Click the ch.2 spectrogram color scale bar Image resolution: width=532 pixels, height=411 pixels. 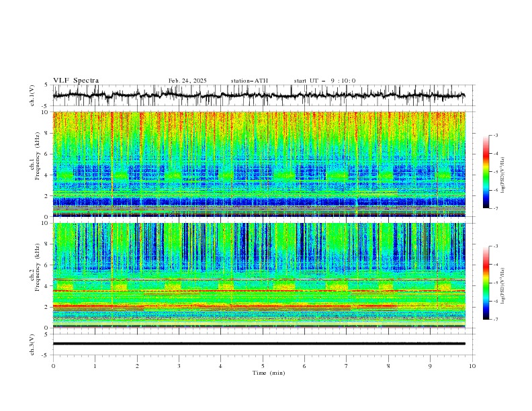coord(486,283)
